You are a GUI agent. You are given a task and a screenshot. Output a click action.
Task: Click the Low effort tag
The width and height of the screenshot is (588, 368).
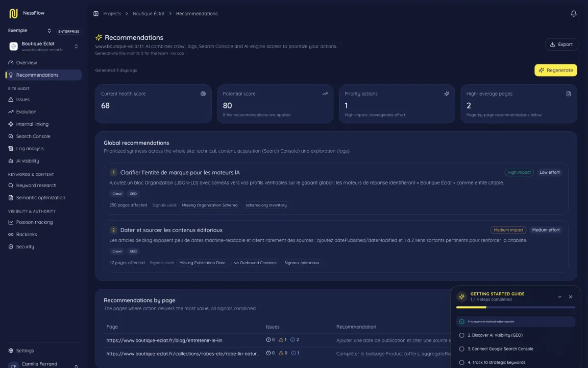tap(549, 172)
